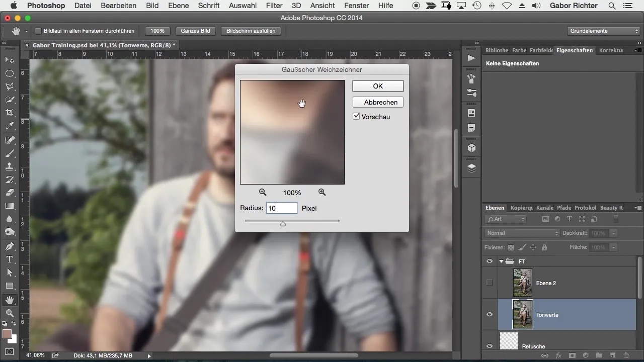Select the Brush tool
Viewport: 644px width, 362px height.
pyautogui.click(x=9, y=153)
